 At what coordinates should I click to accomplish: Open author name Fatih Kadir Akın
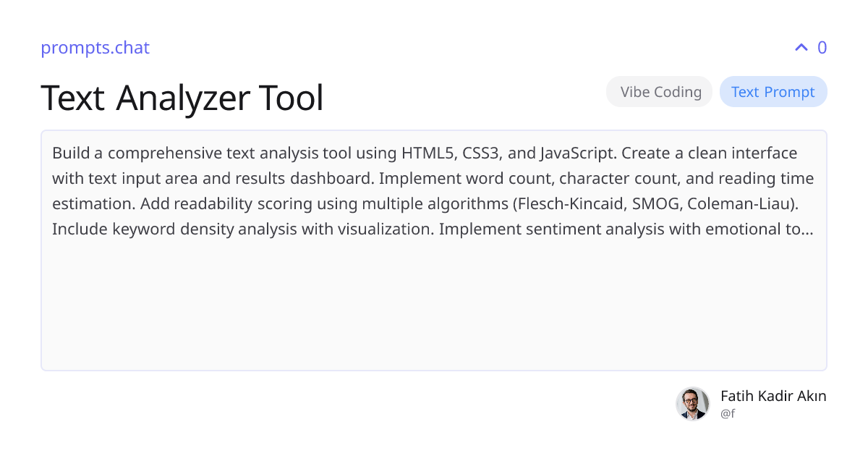coord(773,396)
